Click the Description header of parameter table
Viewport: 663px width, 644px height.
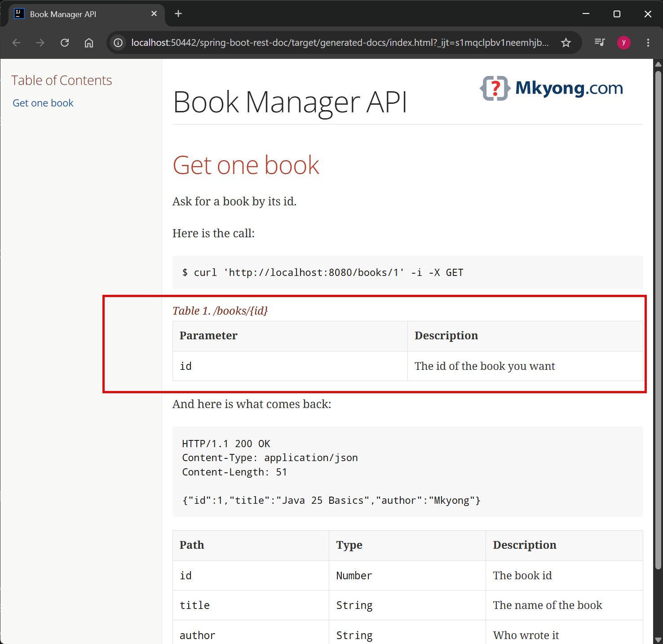525,336
